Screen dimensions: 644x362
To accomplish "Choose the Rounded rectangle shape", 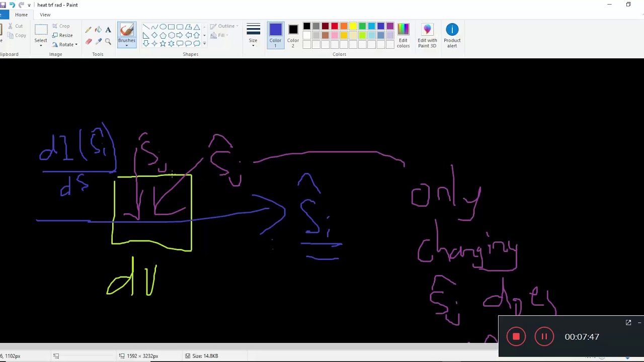I will point(180,27).
